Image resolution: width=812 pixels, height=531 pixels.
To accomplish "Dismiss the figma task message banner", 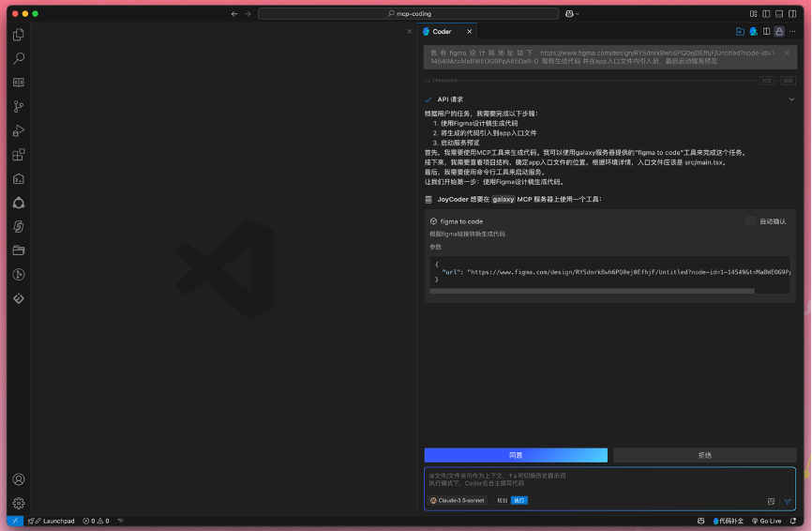I will tap(787, 53).
